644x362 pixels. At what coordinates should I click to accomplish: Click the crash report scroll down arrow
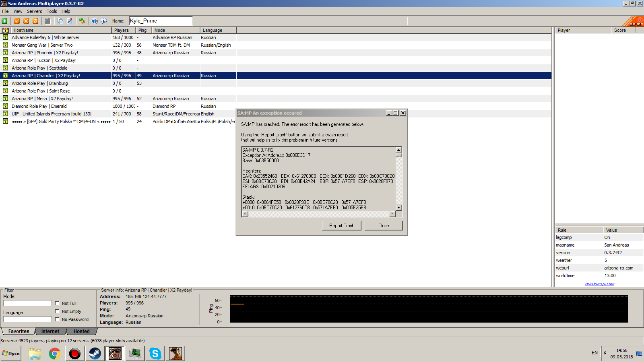(x=399, y=208)
